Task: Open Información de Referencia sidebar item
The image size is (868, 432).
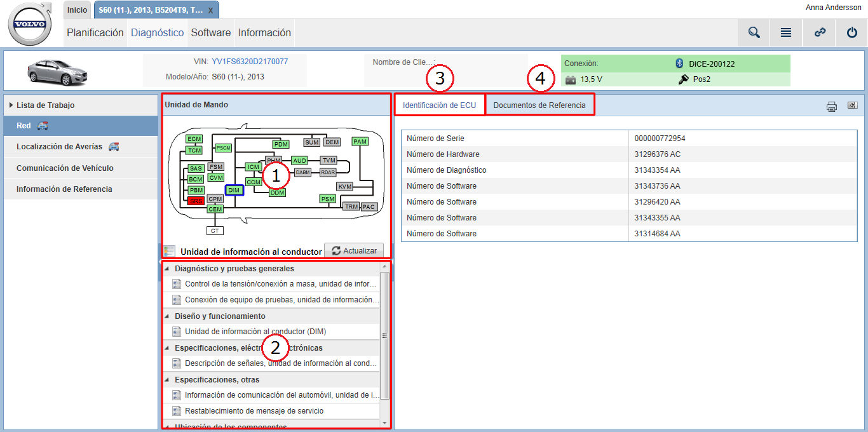Action: [x=81, y=189]
